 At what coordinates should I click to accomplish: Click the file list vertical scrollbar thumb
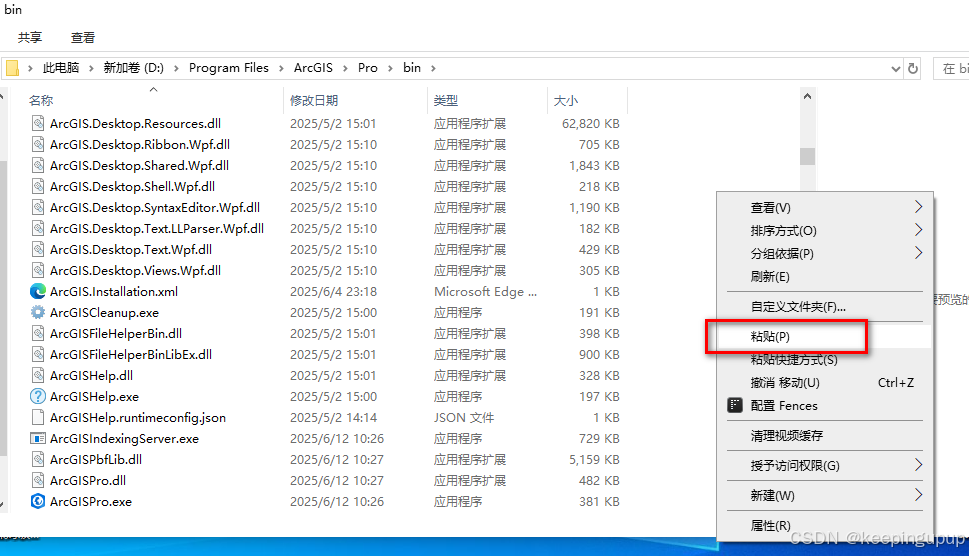pos(807,156)
